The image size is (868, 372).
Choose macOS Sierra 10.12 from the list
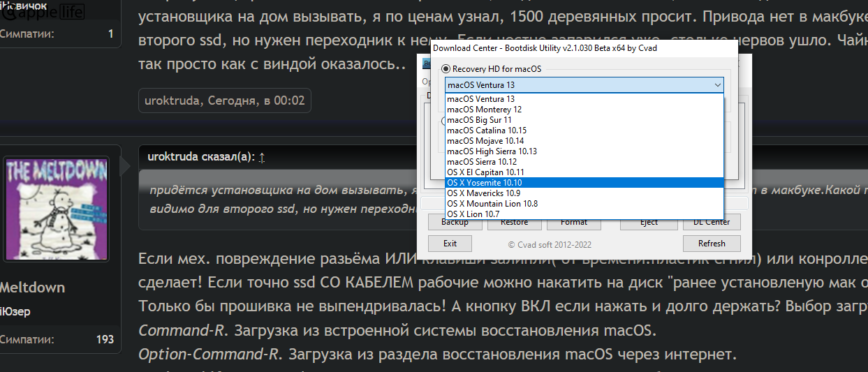coord(584,162)
